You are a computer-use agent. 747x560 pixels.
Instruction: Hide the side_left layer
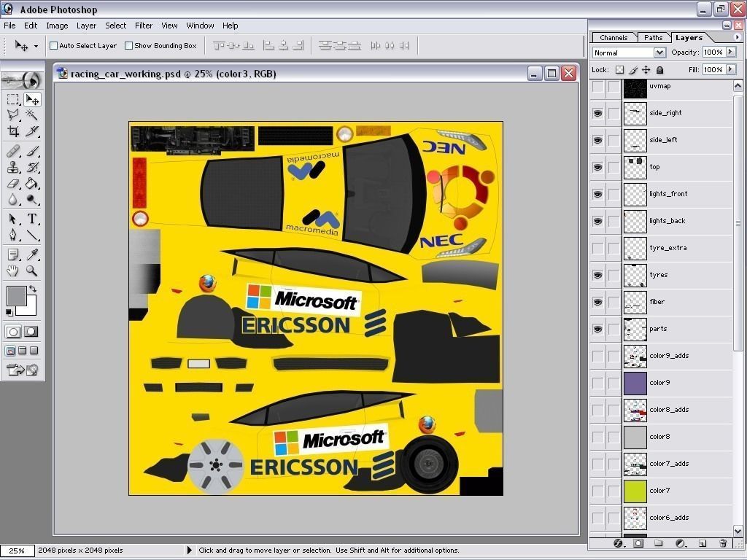[x=597, y=141]
